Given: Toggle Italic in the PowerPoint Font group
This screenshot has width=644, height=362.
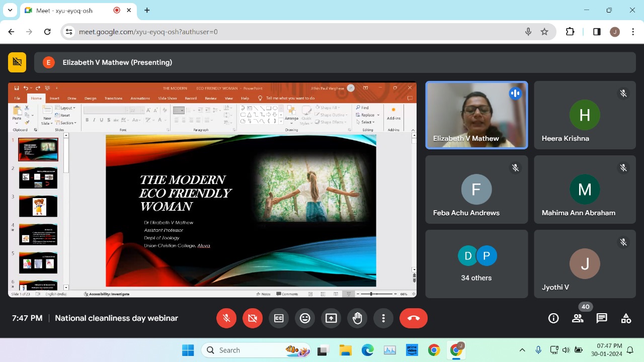Looking at the screenshot, I should click(94, 120).
